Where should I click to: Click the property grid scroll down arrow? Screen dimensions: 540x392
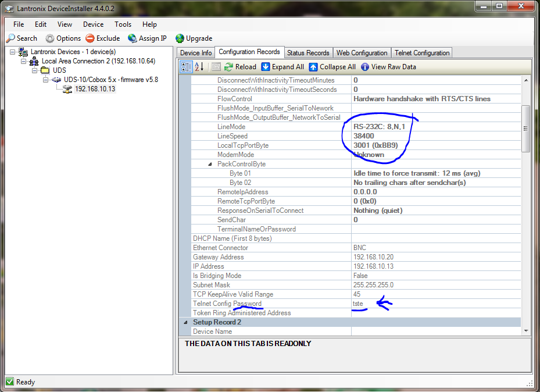pyautogui.click(x=525, y=330)
